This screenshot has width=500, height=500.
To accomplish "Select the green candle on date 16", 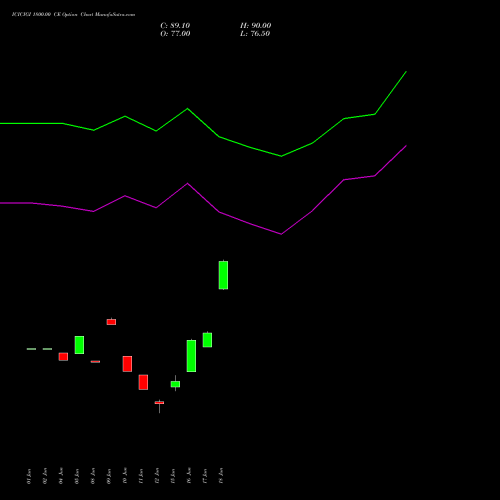I will point(191,356).
